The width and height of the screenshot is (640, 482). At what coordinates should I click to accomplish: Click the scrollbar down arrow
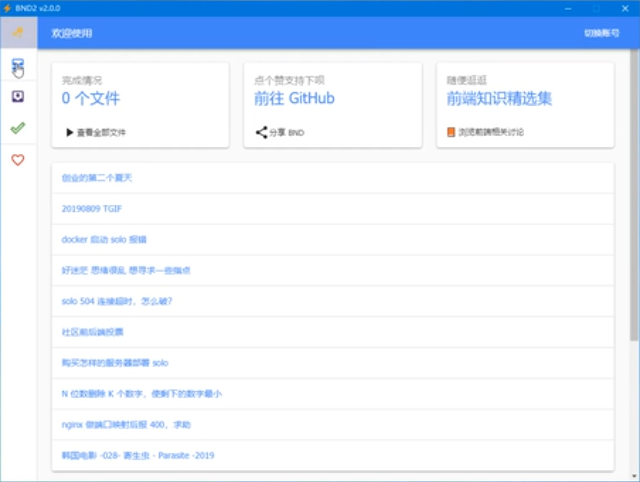(634, 476)
